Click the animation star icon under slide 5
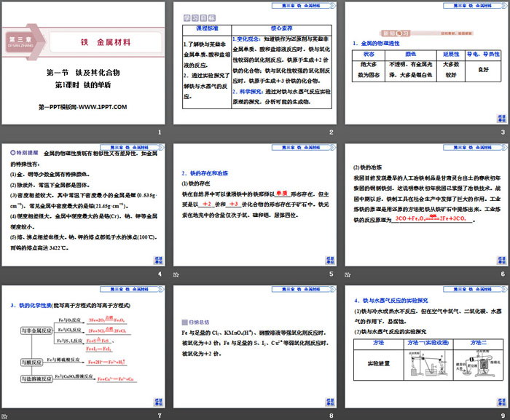 (x=175, y=275)
